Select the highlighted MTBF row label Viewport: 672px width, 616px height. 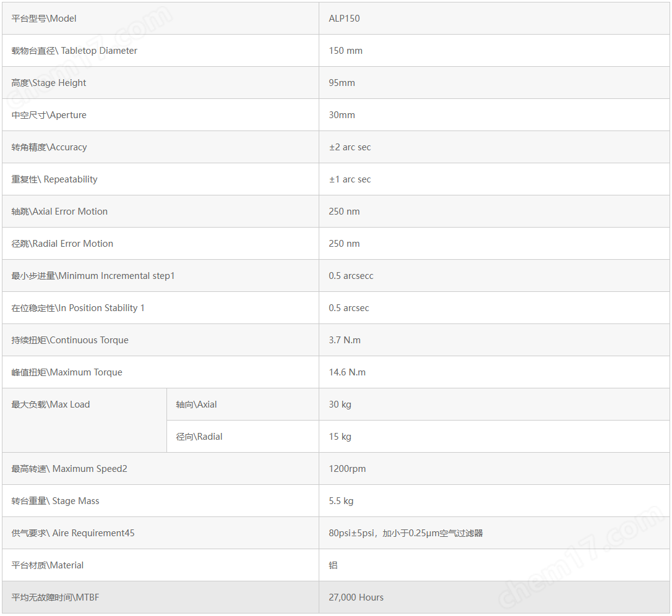coord(161,597)
